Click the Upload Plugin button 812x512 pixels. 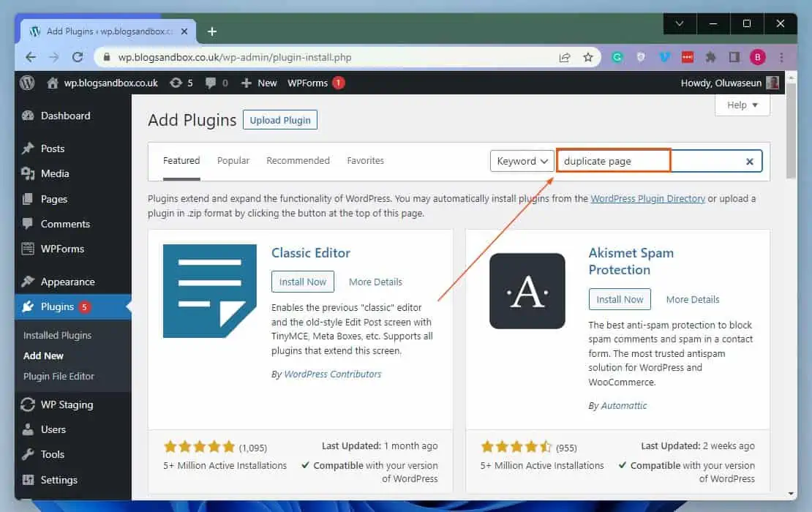click(280, 120)
